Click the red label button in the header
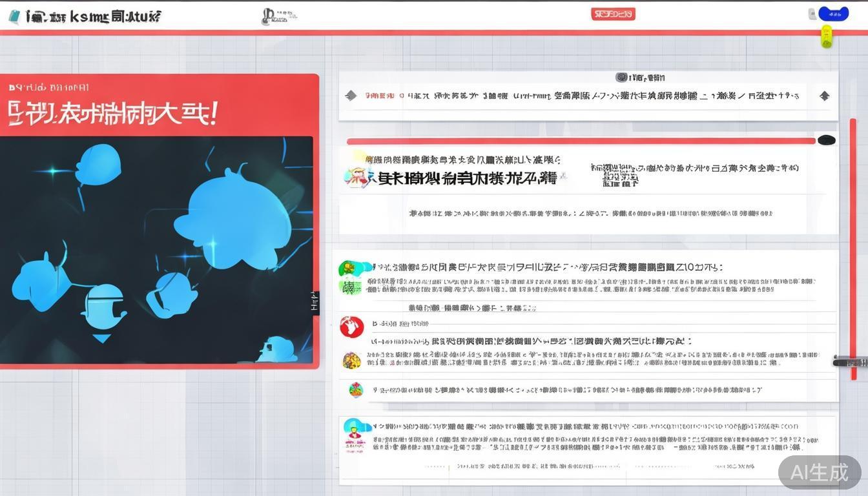 pos(613,14)
